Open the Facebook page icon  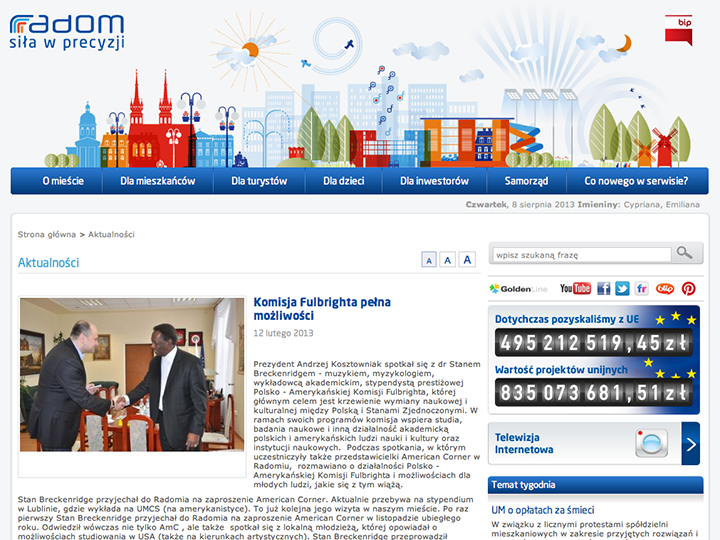click(x=603, y=288)
